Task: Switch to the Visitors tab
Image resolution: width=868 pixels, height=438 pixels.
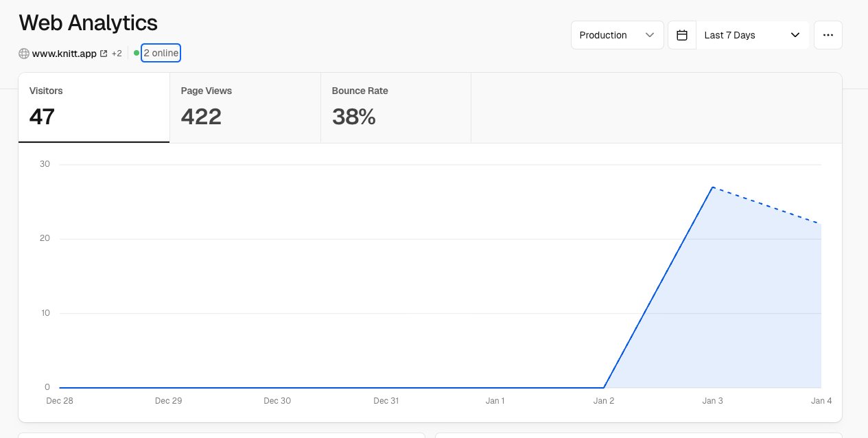Action: 94,108
